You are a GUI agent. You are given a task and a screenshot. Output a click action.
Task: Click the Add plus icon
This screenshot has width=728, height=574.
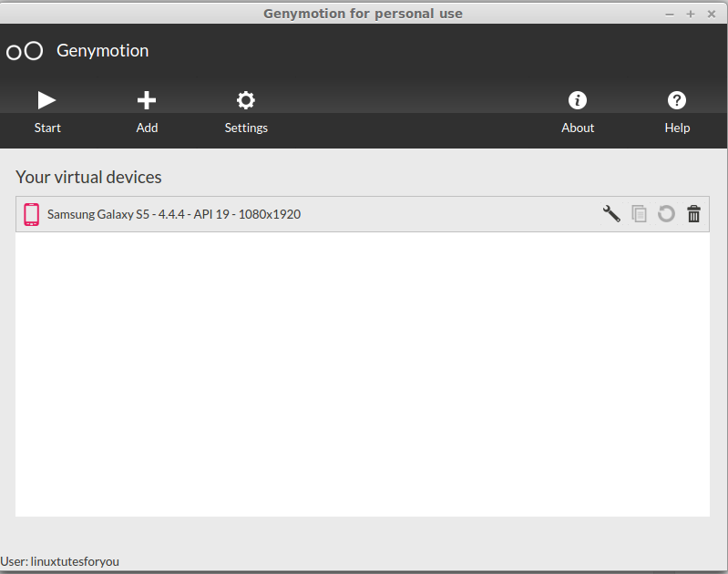pos(147,100)
